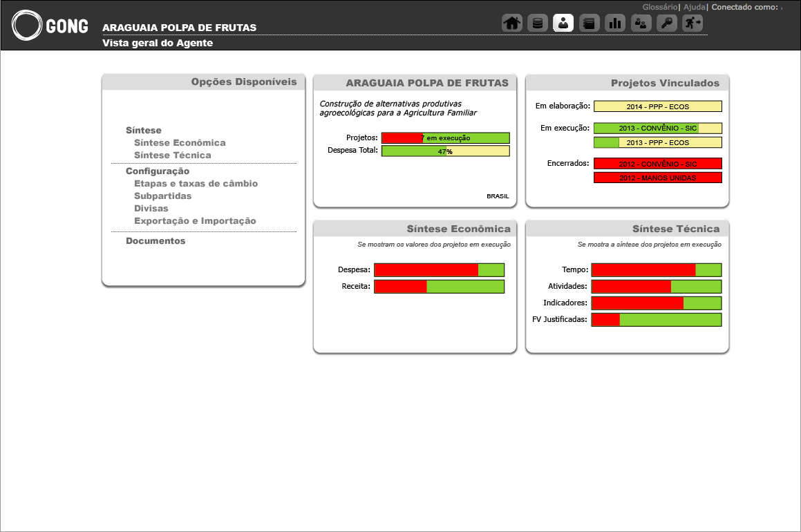Click the Despesa Total 47% progress bar
Screen dimensions: 801x532
click(x=445, y=151)
